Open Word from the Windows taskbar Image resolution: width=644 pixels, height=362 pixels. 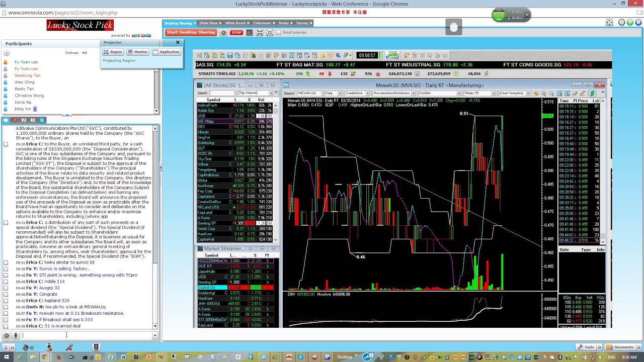[x=123, y=357]
